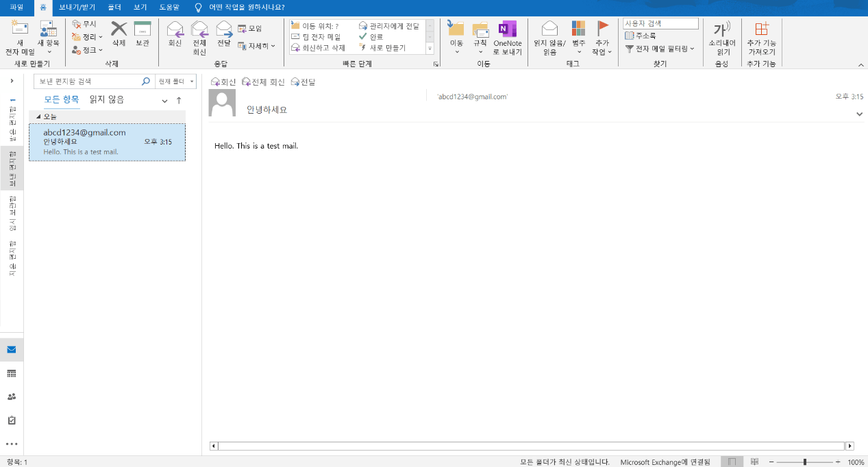Switch to the 도움말 tab

(169, 7)
